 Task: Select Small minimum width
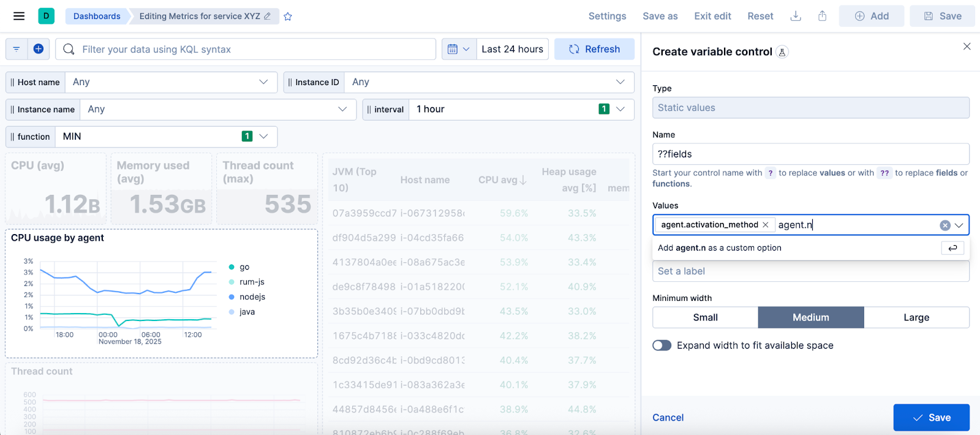[x=706, y=317]
